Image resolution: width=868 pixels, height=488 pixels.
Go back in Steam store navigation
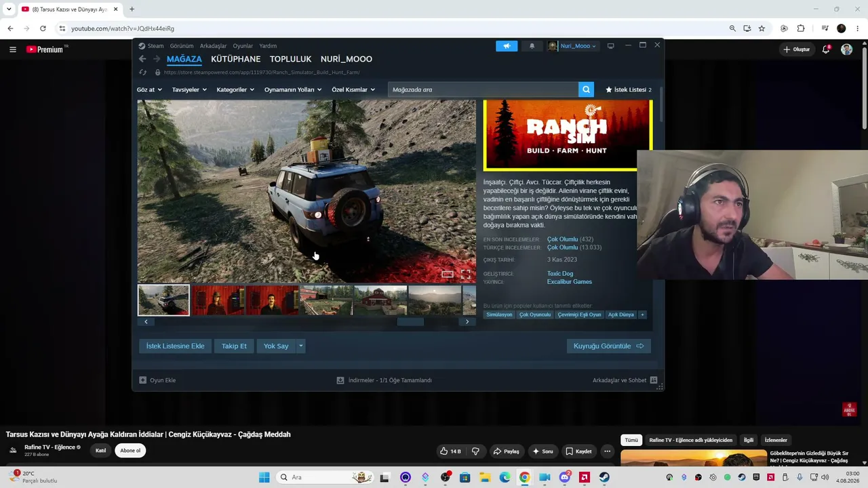click(x=142, y=59)
